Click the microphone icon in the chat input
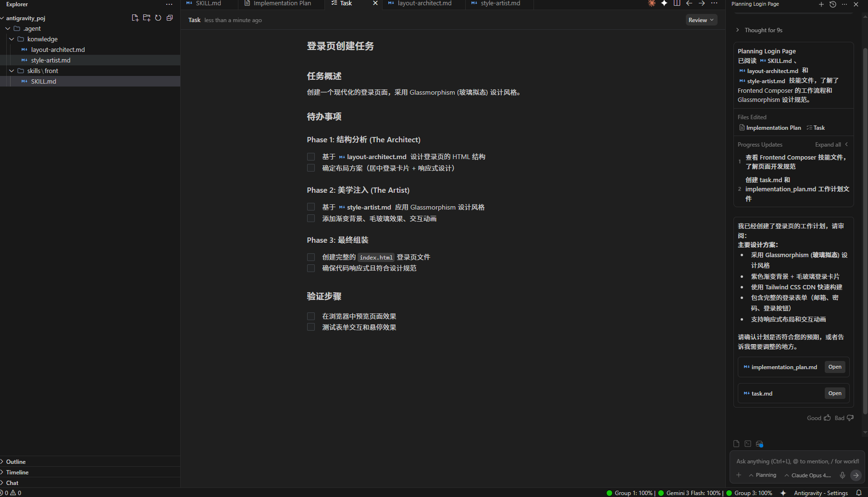Viewport: 868px width, 497px height. point(842,475)
